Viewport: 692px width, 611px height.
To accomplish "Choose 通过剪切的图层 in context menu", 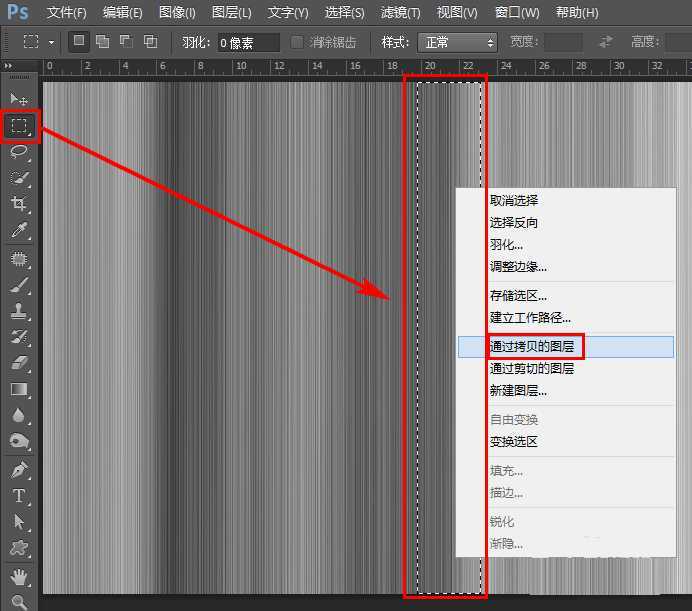I will click(565, 368).
